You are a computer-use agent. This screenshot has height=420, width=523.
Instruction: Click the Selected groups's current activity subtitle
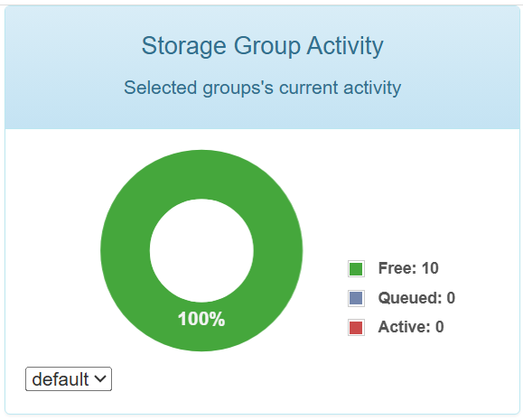[x=263, y=89]
